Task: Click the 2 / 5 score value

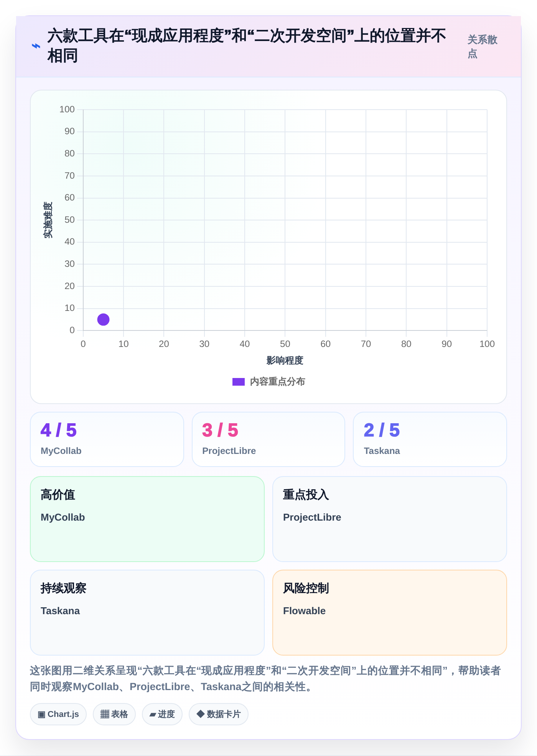Action: point(382,430)
